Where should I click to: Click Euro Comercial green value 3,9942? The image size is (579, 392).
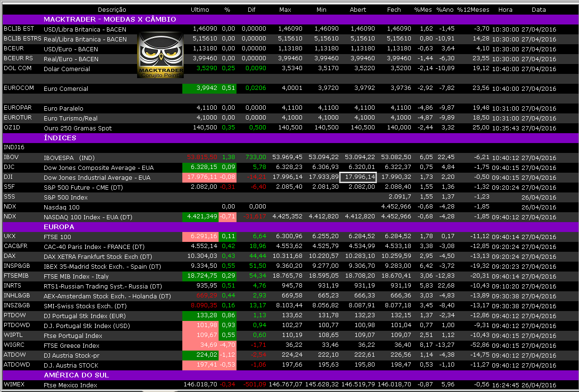(x=201, y=88)
